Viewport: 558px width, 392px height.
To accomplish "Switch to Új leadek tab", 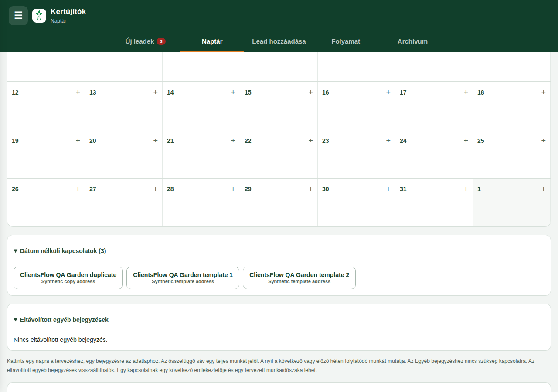I will (146, 41).
